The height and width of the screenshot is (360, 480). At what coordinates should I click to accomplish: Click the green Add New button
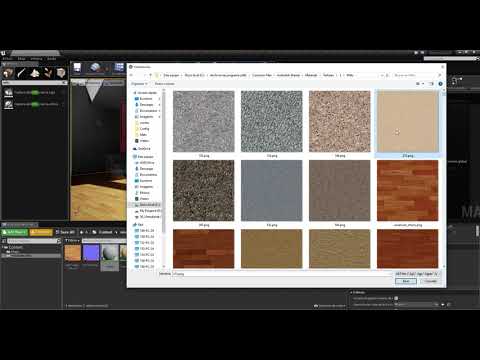(15, 232)
